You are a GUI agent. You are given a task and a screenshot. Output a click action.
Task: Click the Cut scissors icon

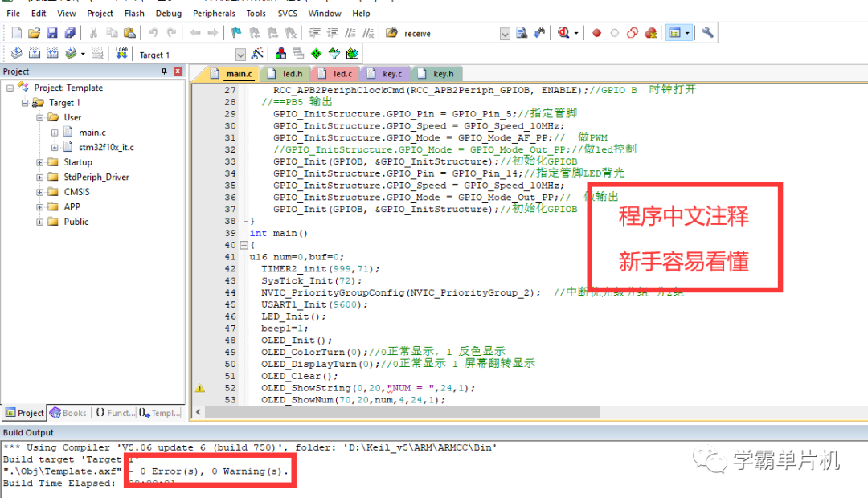pos(93,33)
